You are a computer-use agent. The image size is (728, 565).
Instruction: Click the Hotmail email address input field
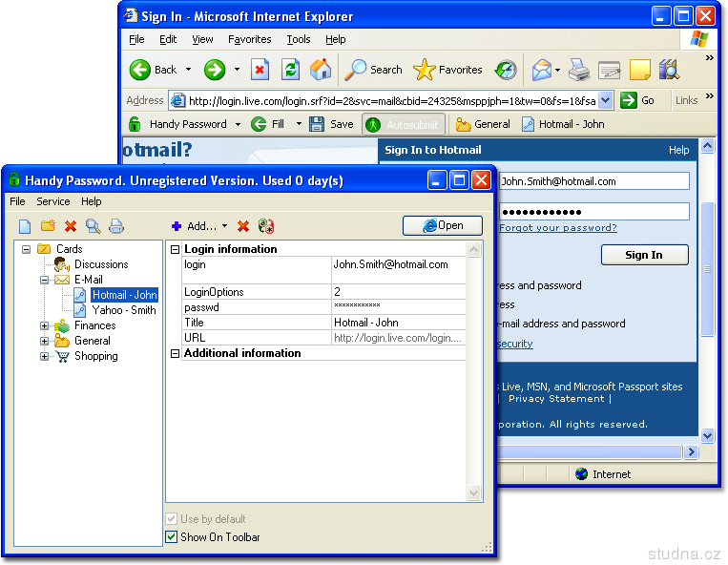click(594, 181)
